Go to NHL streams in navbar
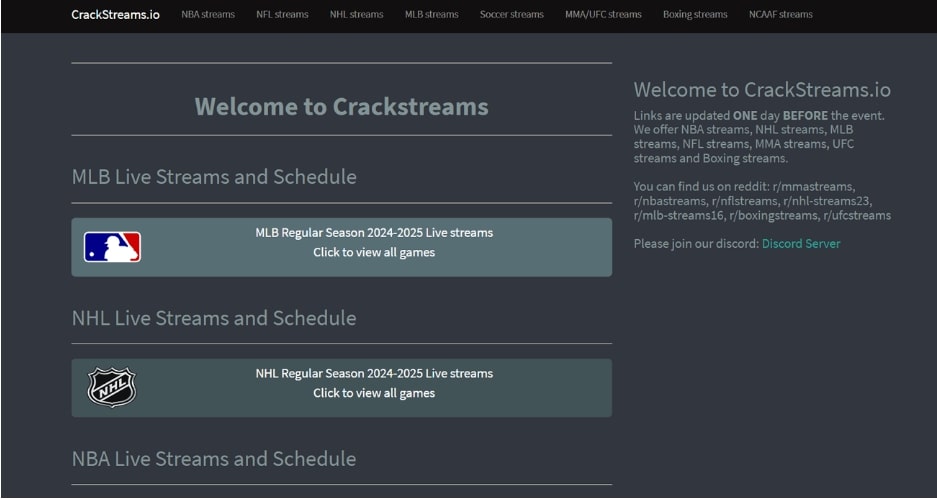Viewport: 937px width, 499px height. click(x=356, y=14)
